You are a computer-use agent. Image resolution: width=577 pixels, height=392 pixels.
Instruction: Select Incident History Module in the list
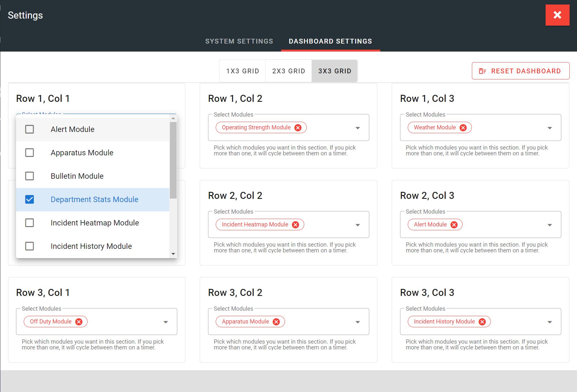[91, 246]
